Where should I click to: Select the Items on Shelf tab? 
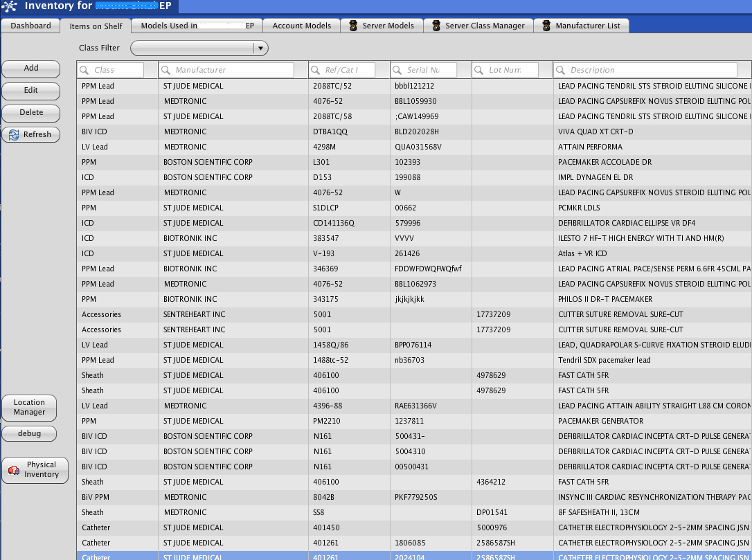(96, 26)
